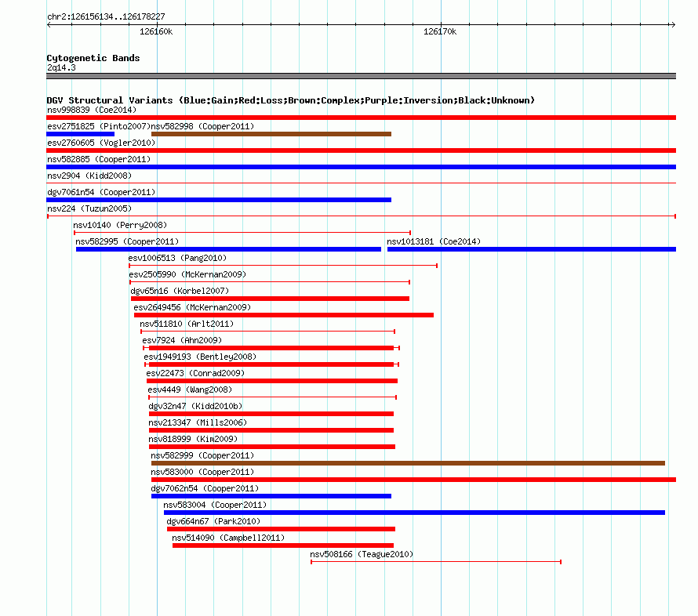Click the left arrow of the ruler
The height and width of the screenshot is (616, 698).
[x=49, y=24]
